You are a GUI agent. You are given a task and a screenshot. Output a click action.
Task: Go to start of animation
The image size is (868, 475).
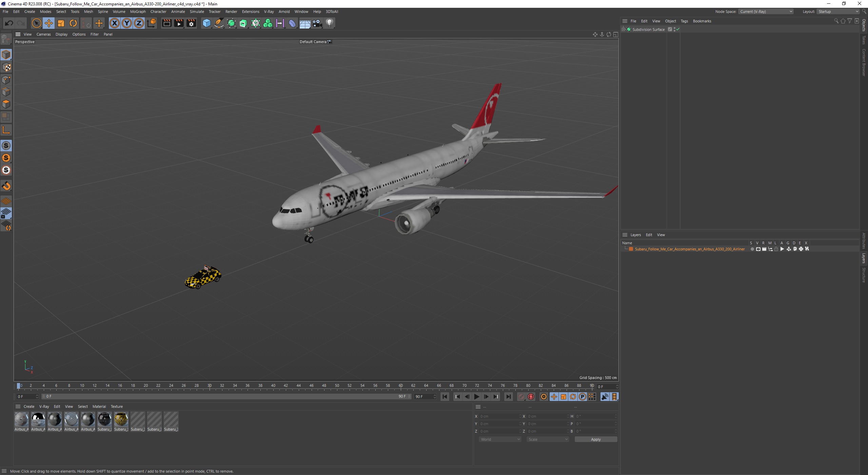pyautogui.click(x=445, y=397)
